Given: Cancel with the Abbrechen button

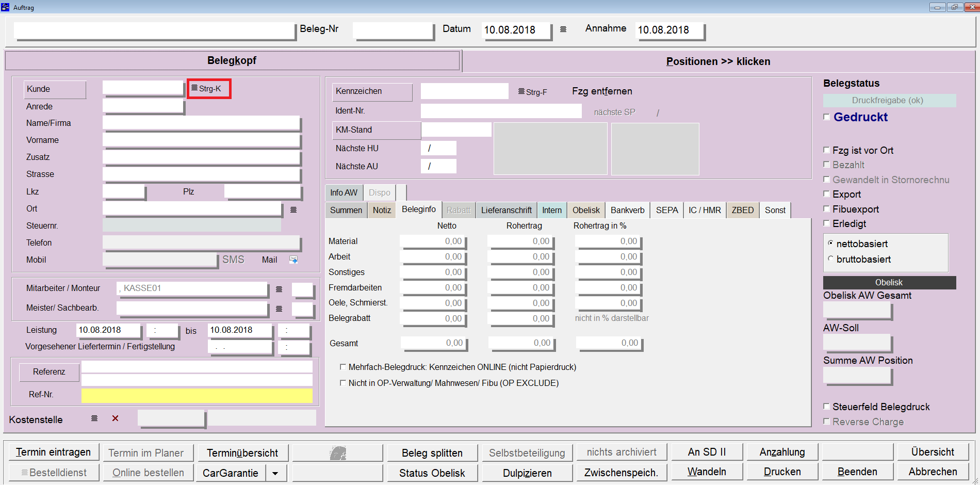Looking at the screenshot, I should [933, 472].
